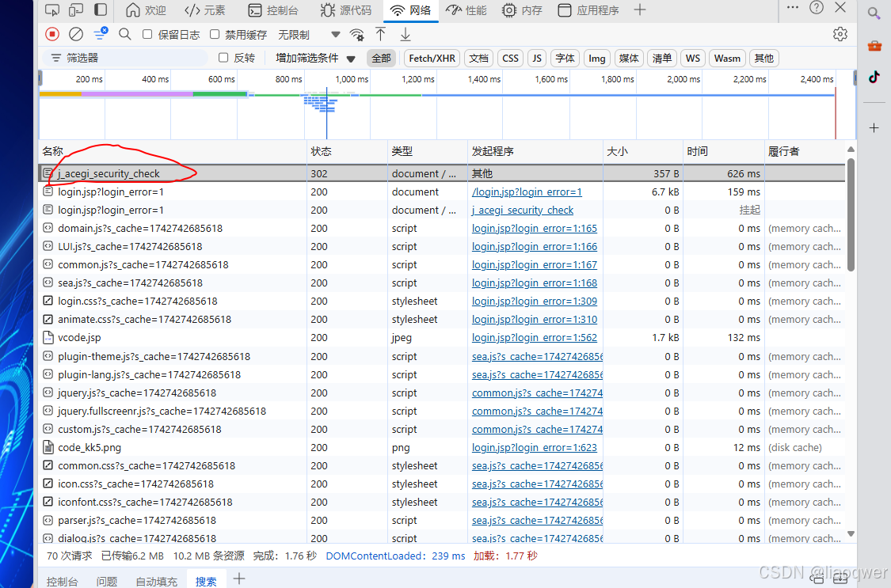Open initiator link /login.jsp?login_error=1
The width and height of the screenshot is (891, 588).
click(527, 192)
